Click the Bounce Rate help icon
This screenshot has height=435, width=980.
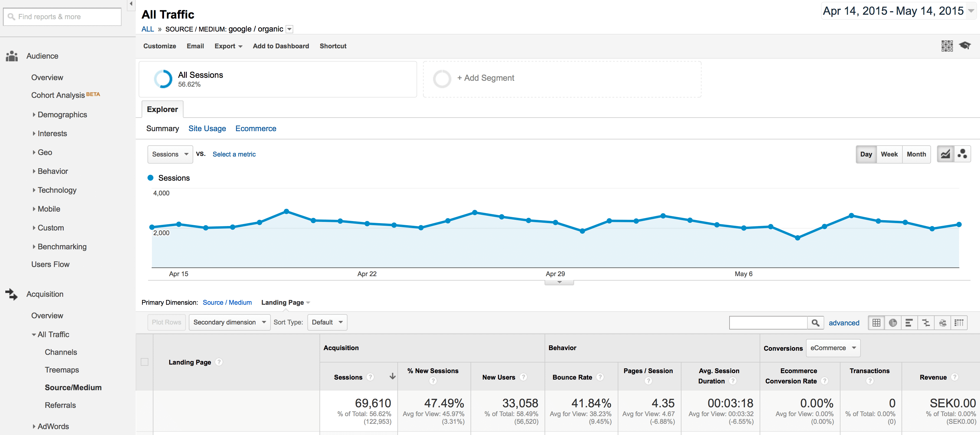point(600,377)
